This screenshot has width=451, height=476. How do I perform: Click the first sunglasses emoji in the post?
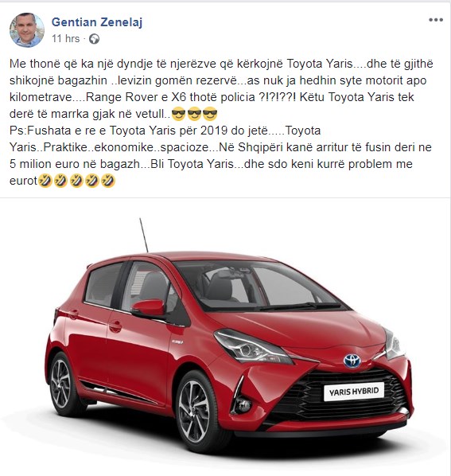pos(178,115)
